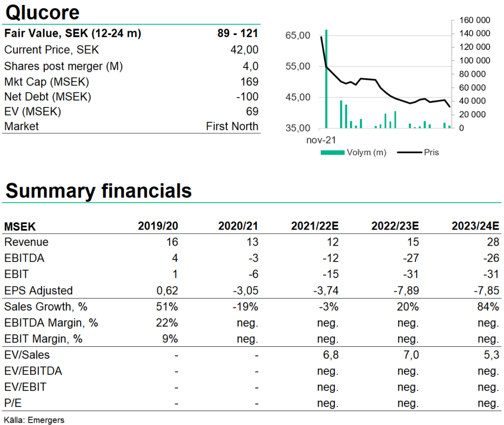Viewport: 504px width, 425px height.
Task: Click Revenue value "28" for 2023/24E
Action: (493, 242)
